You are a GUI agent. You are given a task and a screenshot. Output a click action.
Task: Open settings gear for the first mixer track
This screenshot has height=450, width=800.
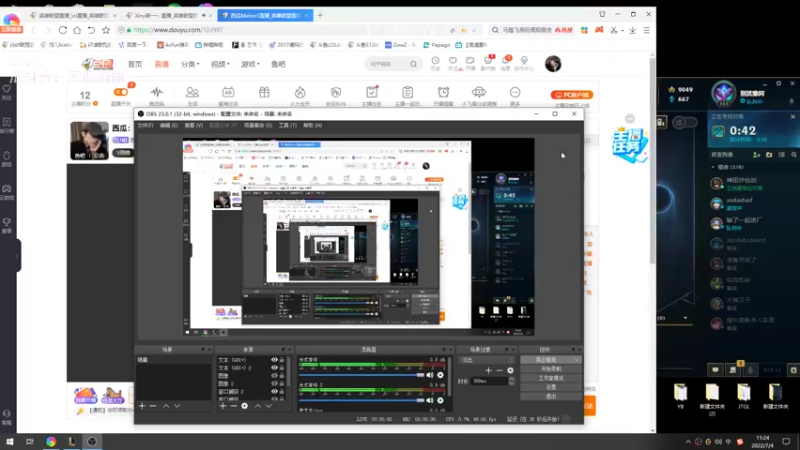(440, 375)
